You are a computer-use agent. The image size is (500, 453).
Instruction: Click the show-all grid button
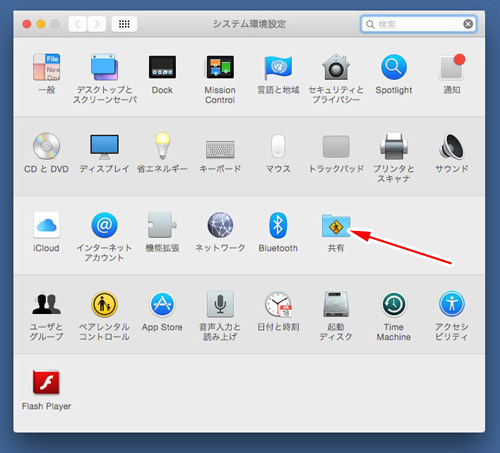[x=124, y=24]
